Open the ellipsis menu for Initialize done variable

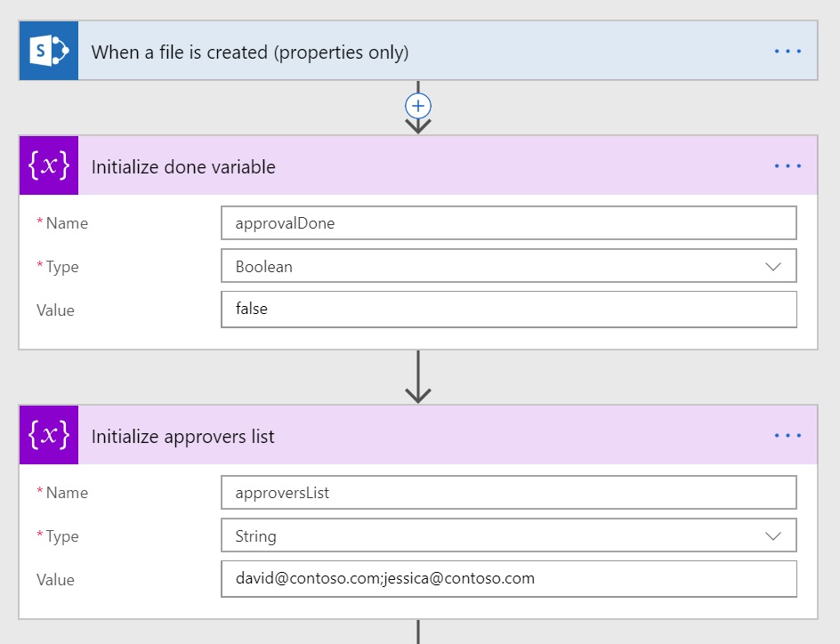[x=787, y=166]
